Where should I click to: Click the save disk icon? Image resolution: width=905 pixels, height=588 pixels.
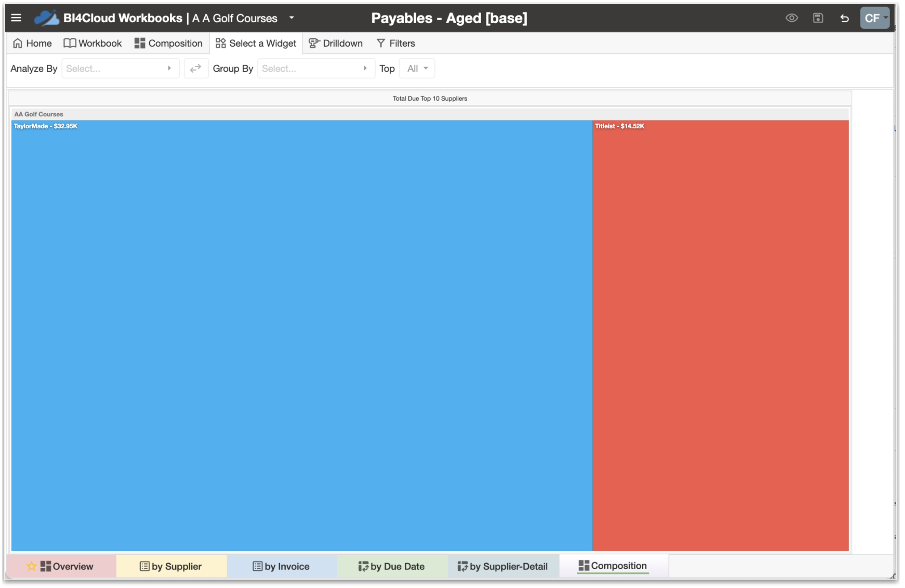pos(817,18)
